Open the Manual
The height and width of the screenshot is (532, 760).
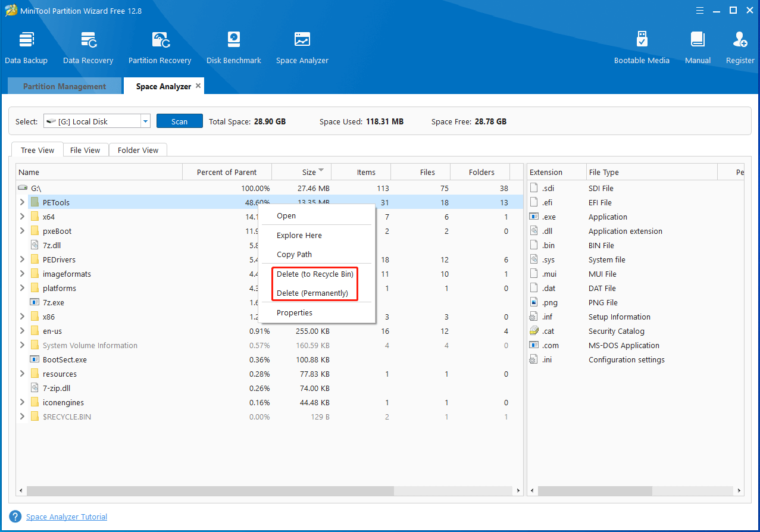click(698, 48)
